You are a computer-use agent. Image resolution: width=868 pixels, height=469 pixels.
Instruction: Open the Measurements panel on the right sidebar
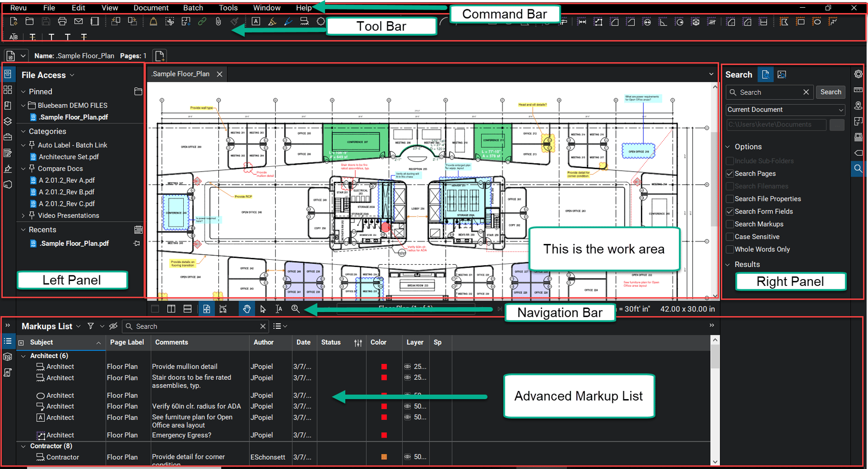tap(858, 90)
